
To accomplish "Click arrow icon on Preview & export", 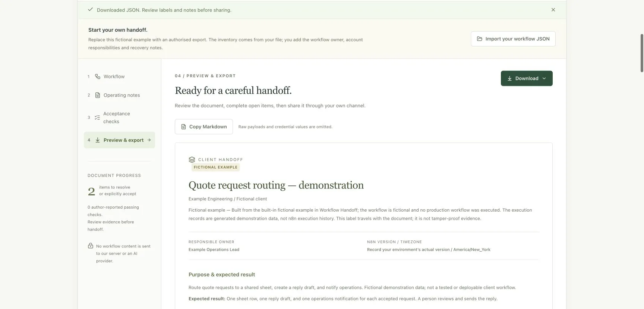I will pyautogui.click(x=149, y=140).
